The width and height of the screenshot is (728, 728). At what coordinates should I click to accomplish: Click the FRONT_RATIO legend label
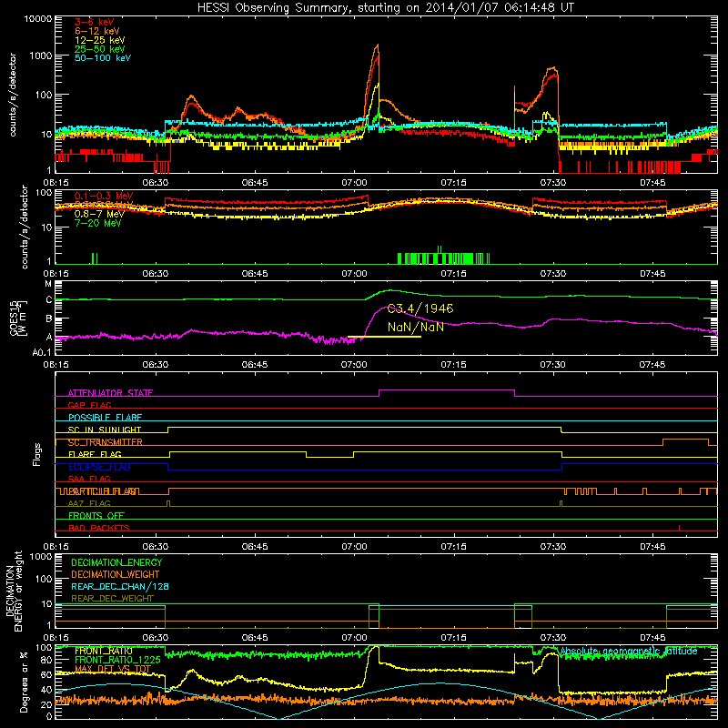(103, 651)
